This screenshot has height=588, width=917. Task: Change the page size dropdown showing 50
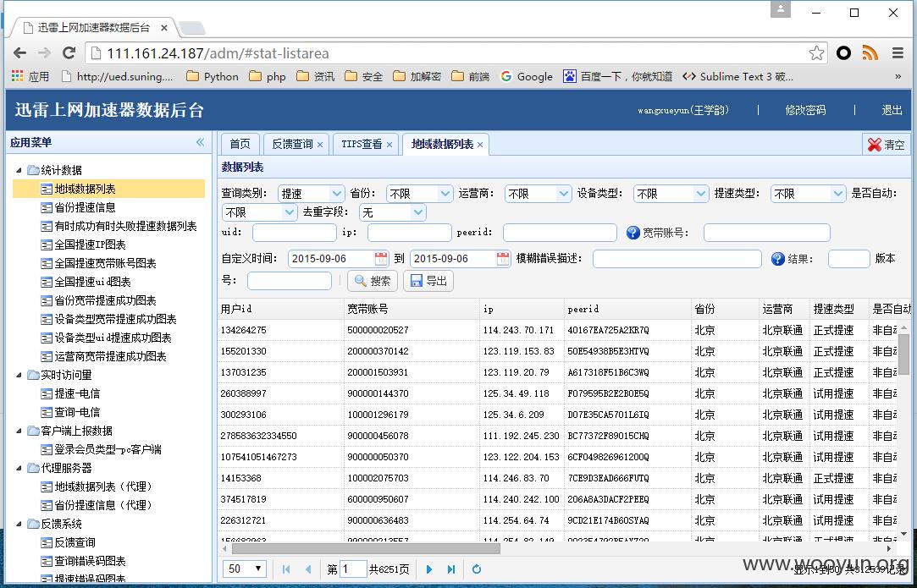coord(245,569)
